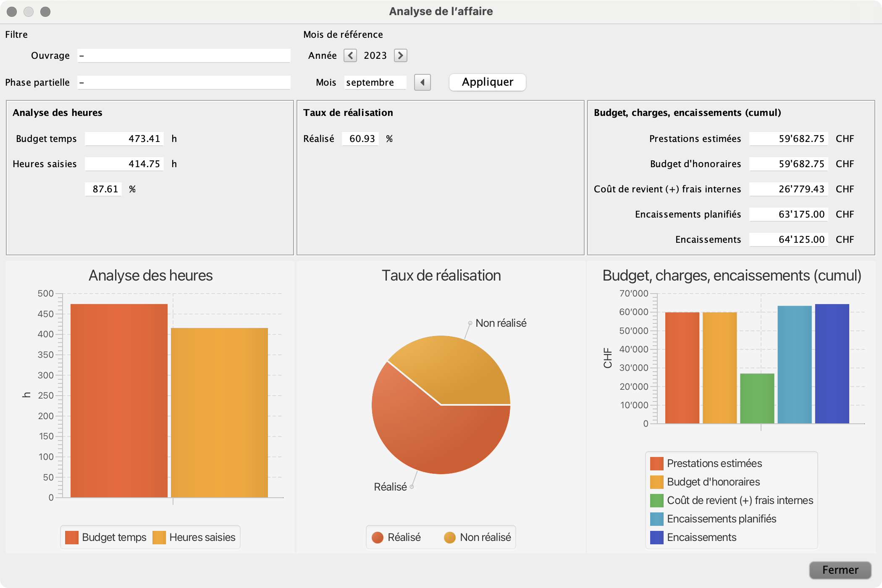This screenshot has width=882, height=588.
Task: Click the Encaissements planifiés value 63'175.00
Action: pos(789,214)
